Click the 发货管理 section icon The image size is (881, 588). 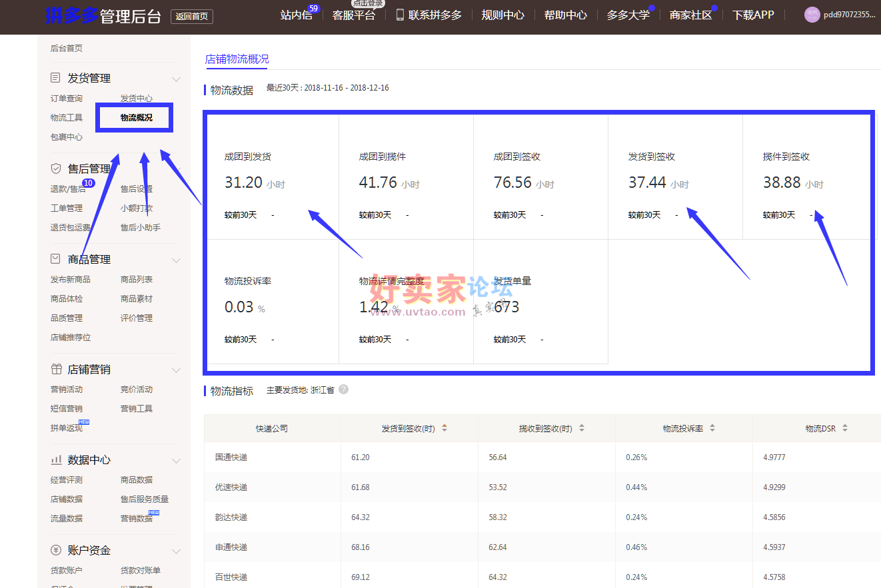click(56, 79)
